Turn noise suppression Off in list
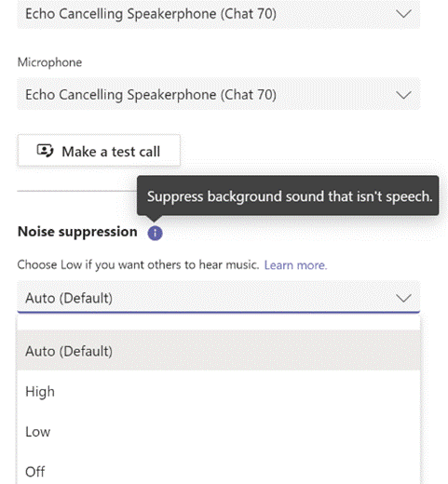This screenshot has width=448, height=484. [x=219, y=471]
